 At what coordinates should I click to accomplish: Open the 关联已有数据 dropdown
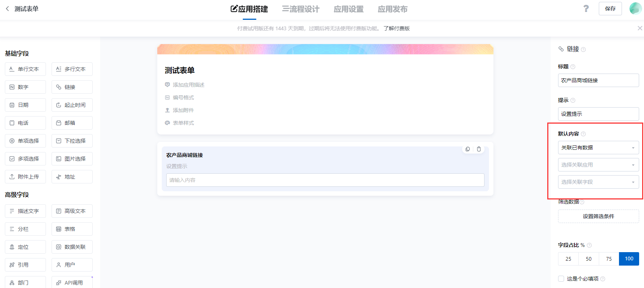[x=598, y=148]
